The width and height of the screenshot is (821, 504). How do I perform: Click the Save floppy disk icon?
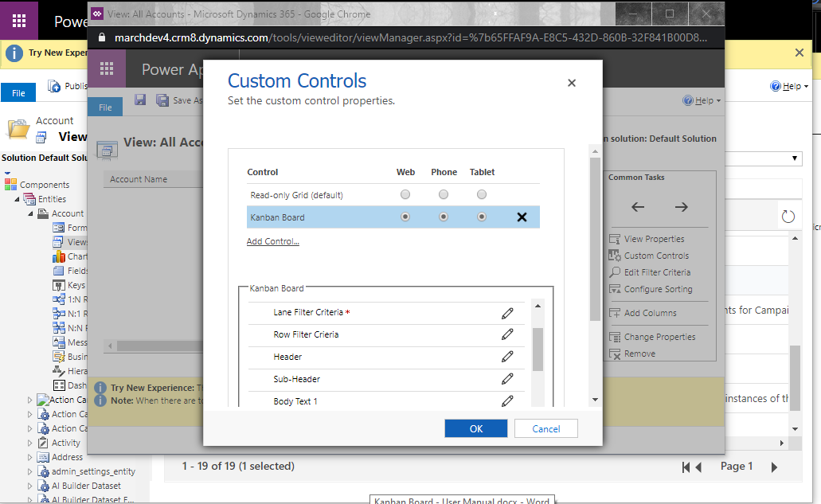pyautogui.click(x=140, y=100)
